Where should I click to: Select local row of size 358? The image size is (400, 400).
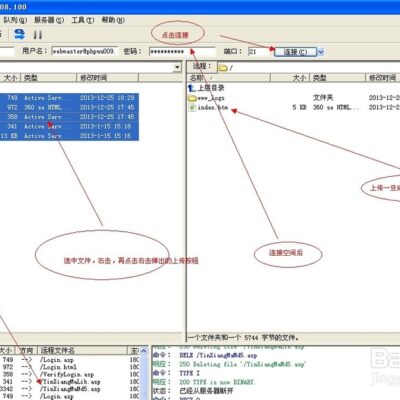(69, 117)
